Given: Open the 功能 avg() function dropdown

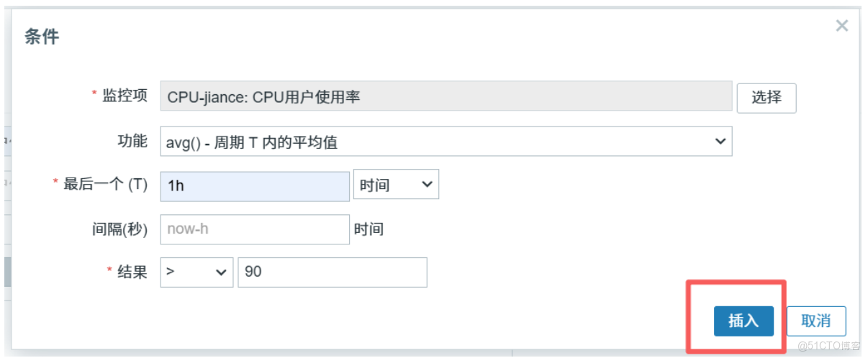Looking at the screenshot, I should 446,142.
